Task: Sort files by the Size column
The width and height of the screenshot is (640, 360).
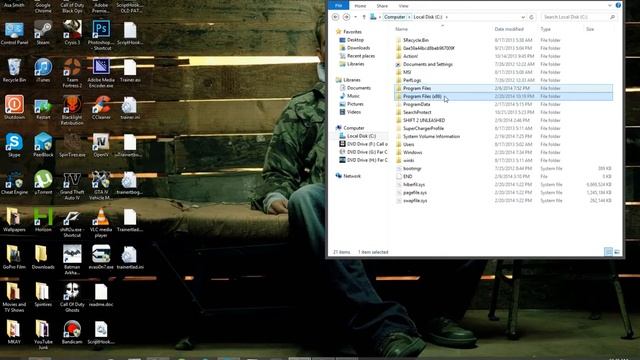Action: pos(590,29)
